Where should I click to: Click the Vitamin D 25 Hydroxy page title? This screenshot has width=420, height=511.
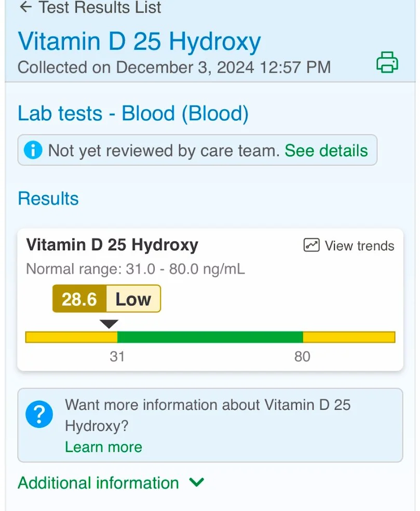pyautogui.click(x=139, y=42)
